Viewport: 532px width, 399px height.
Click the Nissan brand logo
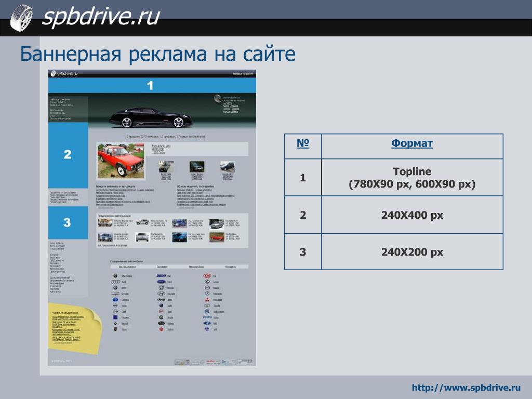115,305
